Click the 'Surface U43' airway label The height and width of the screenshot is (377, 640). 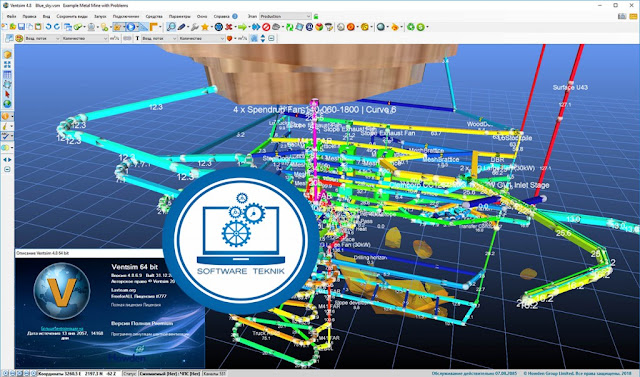(x=570, y=87)
